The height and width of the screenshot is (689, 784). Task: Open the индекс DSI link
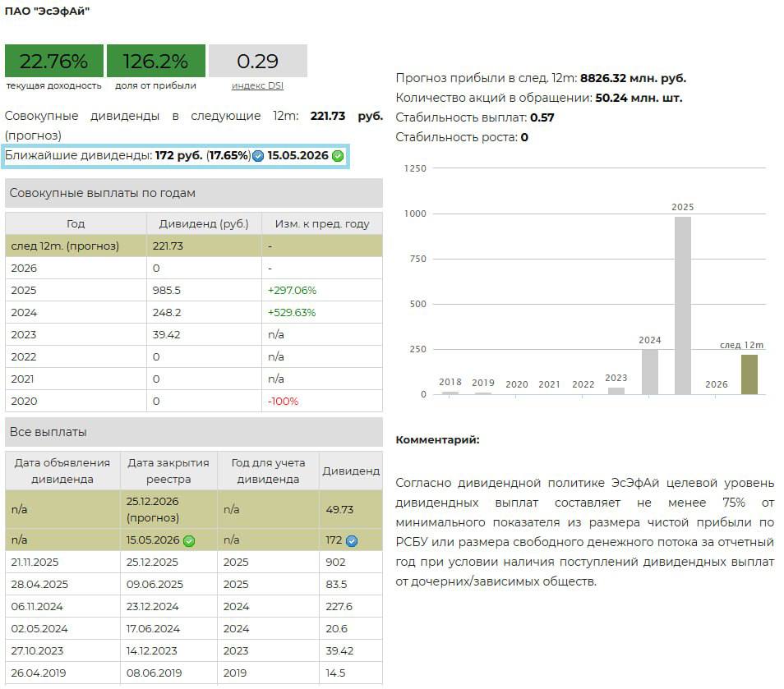(257, 85)
